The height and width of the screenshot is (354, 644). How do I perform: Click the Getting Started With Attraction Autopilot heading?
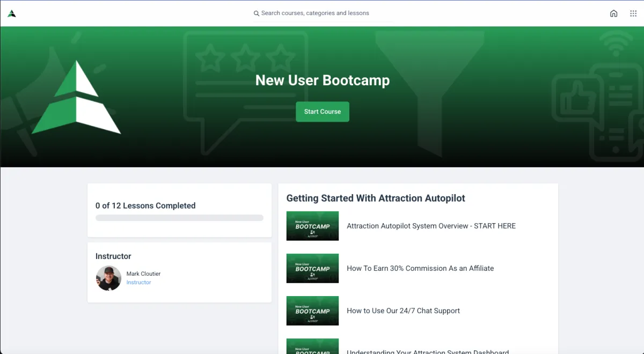(x=376, y=198)
